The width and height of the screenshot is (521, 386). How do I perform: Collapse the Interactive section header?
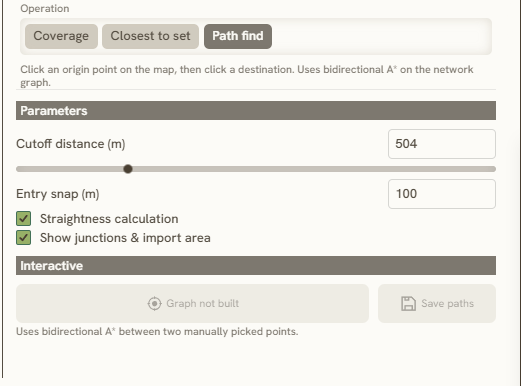click(256, 266)
